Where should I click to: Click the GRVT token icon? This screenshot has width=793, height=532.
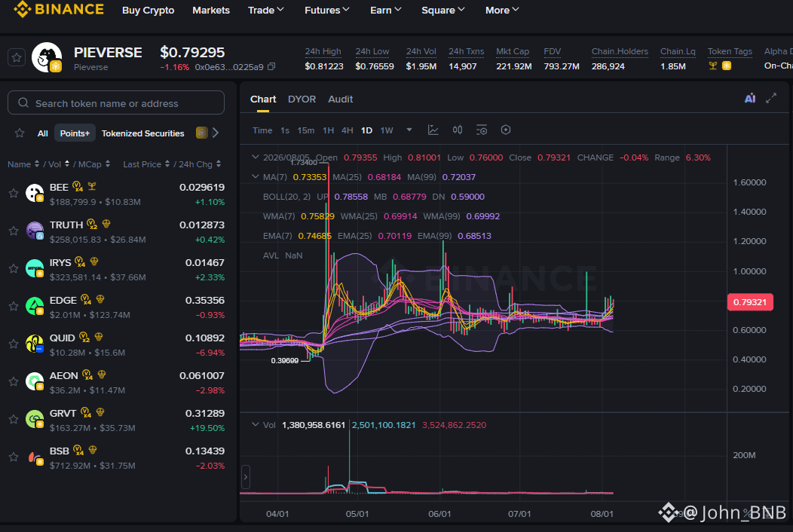(x=35, y=419)
